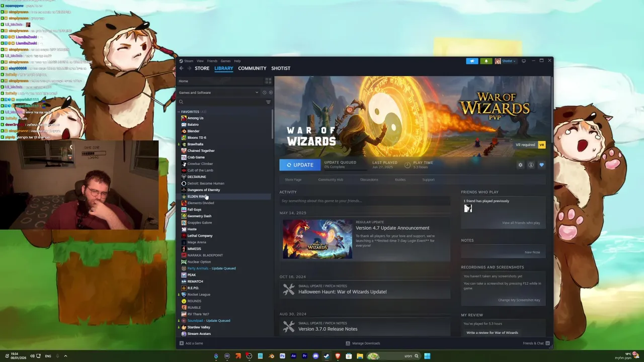Open Brave browser from the taskbar
This screenshot has width=644, height=362.
point(338,356)
